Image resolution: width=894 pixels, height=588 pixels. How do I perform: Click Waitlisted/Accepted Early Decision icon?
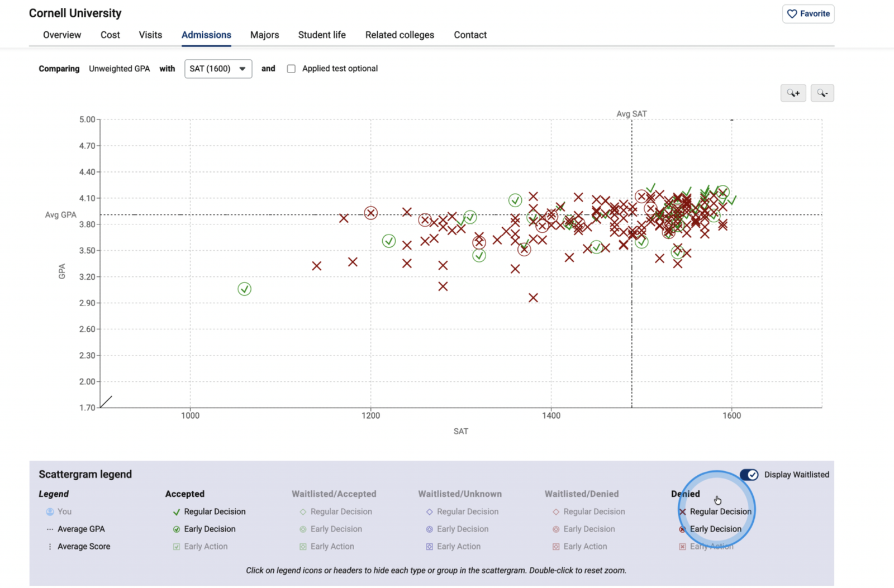point(303,529)
